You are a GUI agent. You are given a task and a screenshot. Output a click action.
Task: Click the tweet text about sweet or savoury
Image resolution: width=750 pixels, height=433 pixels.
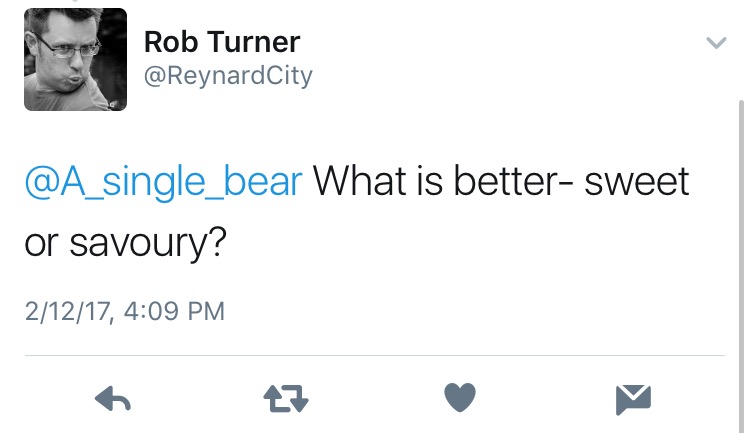[500, 182]
